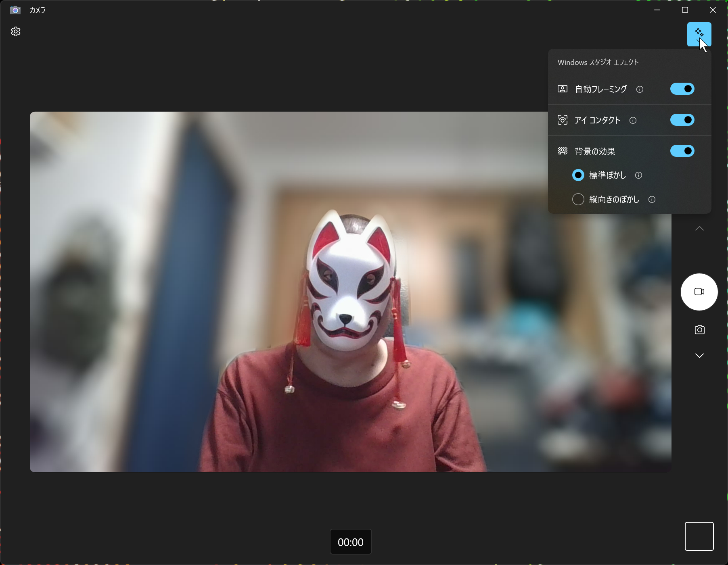The image size is (728, 565).
Task: Start video recording with the round button
Action: [x=699, y=292]
